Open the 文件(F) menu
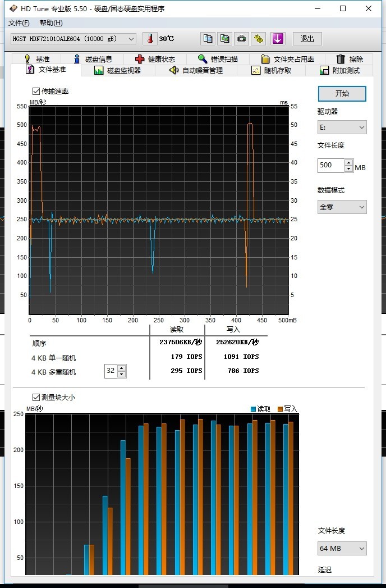 (19, 23)
